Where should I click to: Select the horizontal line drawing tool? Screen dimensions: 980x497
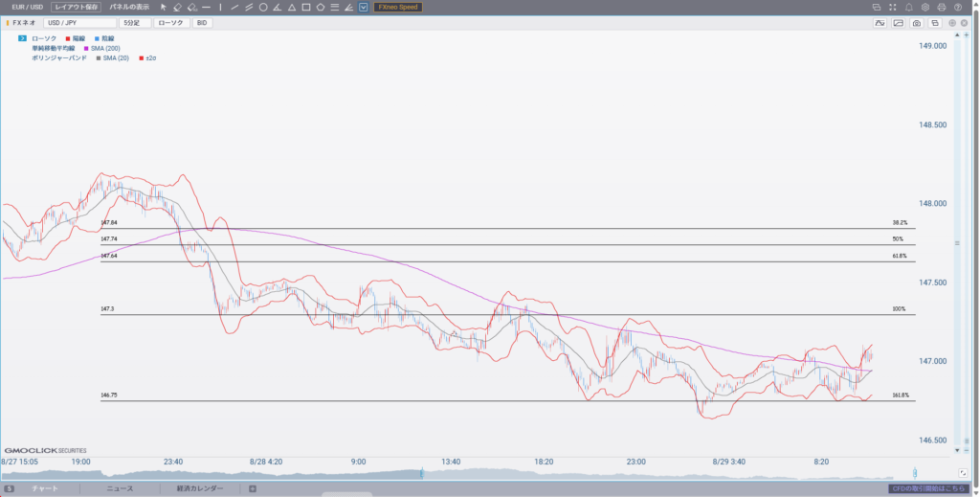pos(207,8)
